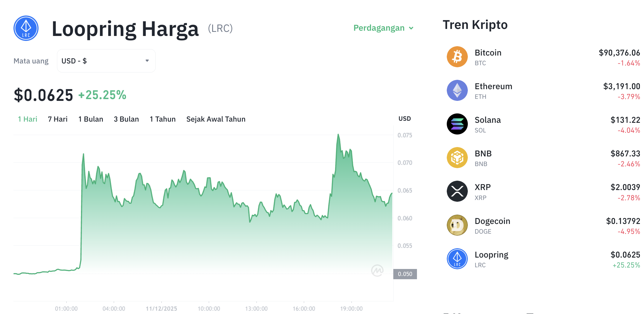Click the Loopring LRC logo icon
This screenshot has height=314, width=644.
pyautogui.click(x=26, y=28)
